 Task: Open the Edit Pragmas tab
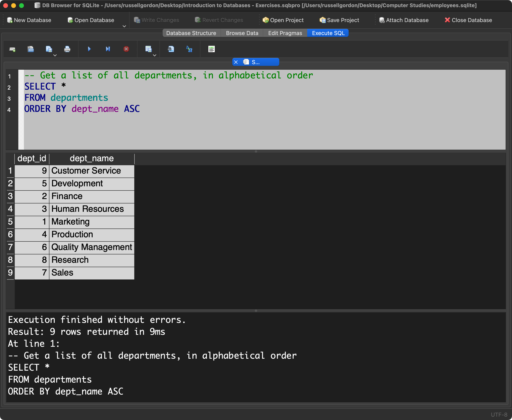(285, 33)
